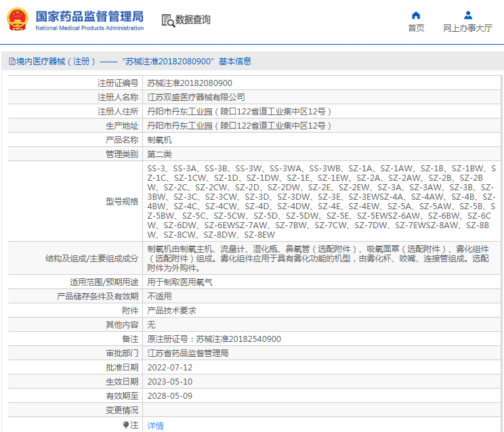
Task: Click the document icon before 境内医疗器械
Action: tap(11, 62)
